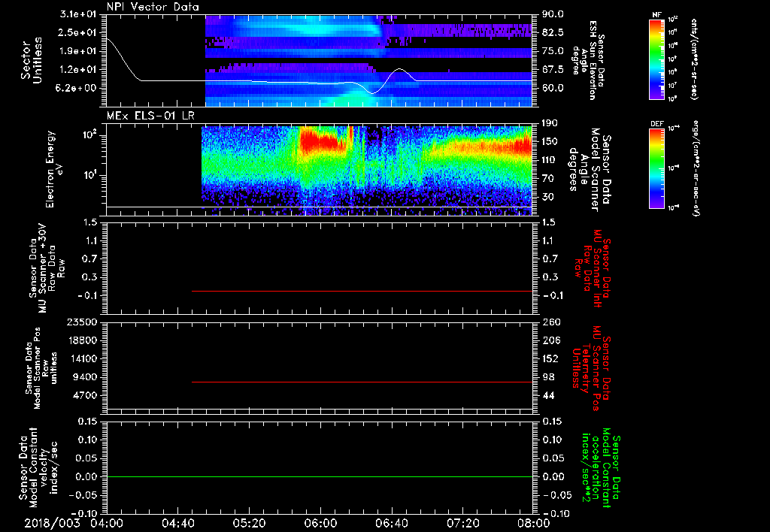Click the '04:00' time axis tick

click(107, 523)
